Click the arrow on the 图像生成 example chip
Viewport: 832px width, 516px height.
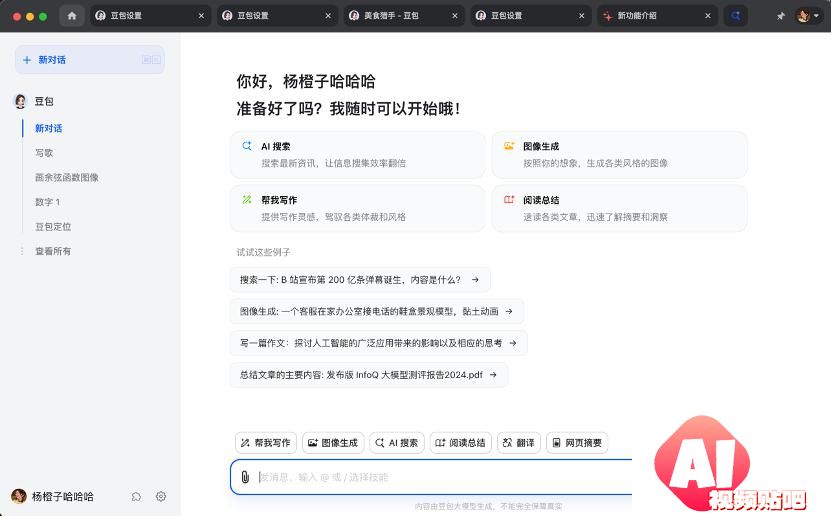(509, 311)
